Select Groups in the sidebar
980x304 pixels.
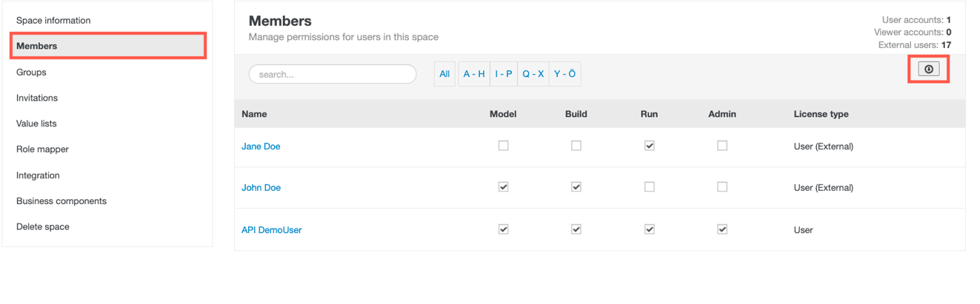(x=31, y=72)
